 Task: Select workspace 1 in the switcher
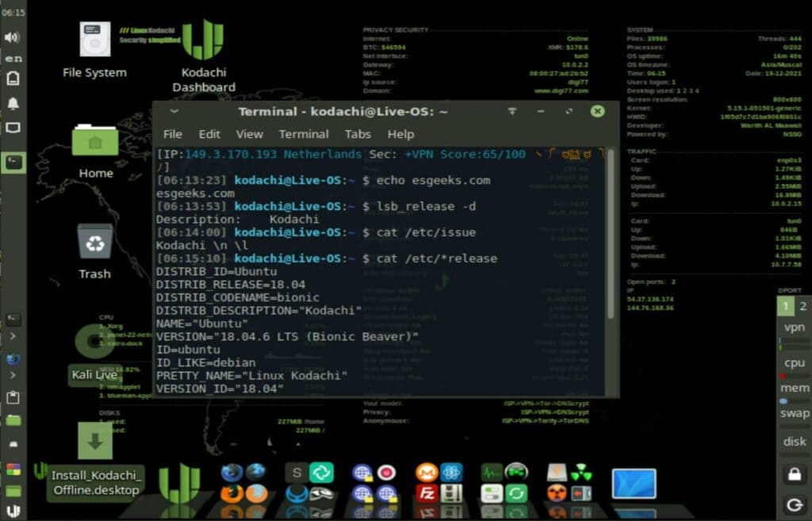785,307
